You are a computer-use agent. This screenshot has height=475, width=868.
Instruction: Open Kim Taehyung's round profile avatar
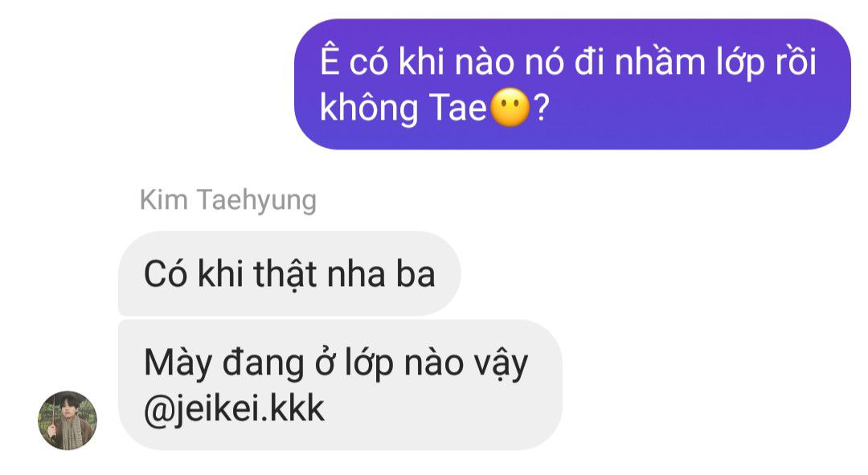[x=68, y=420]
